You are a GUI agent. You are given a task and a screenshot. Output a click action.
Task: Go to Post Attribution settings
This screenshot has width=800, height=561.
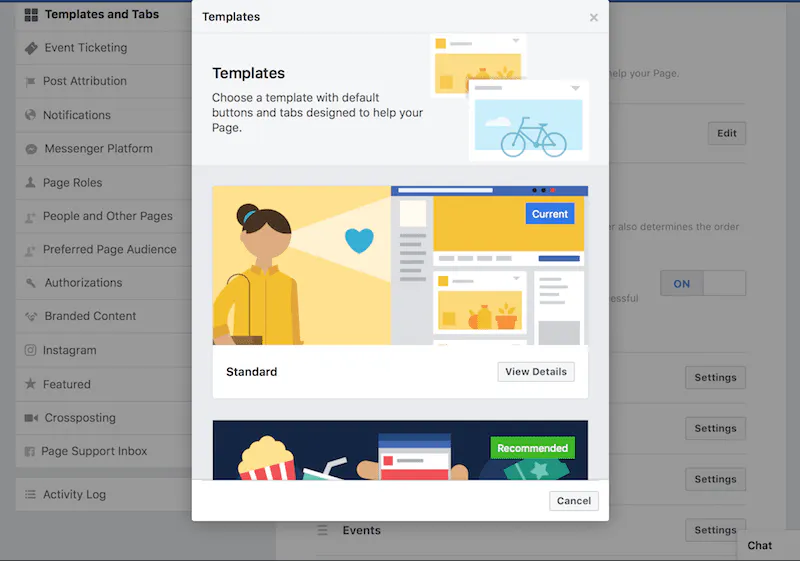(104, 81)
